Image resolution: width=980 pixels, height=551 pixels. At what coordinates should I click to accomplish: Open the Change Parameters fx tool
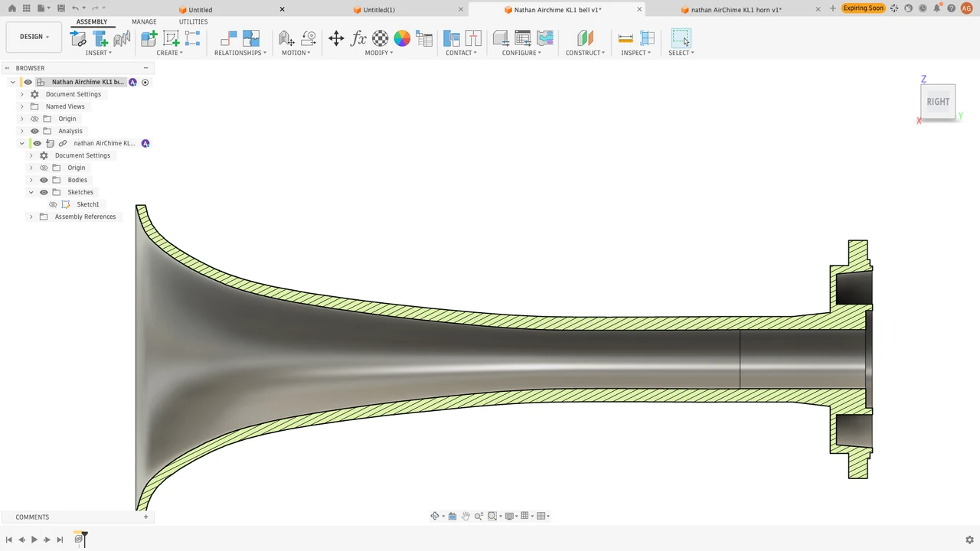pos(358,38)
